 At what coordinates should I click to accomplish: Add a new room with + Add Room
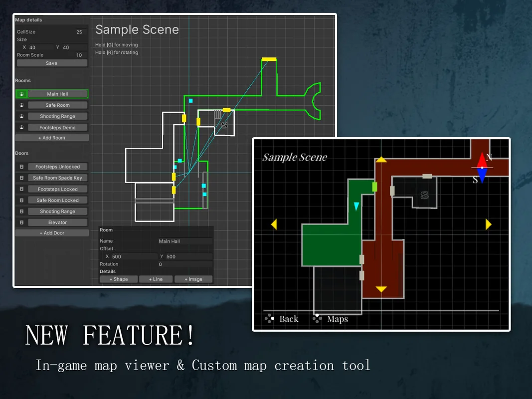click(52, 138)
